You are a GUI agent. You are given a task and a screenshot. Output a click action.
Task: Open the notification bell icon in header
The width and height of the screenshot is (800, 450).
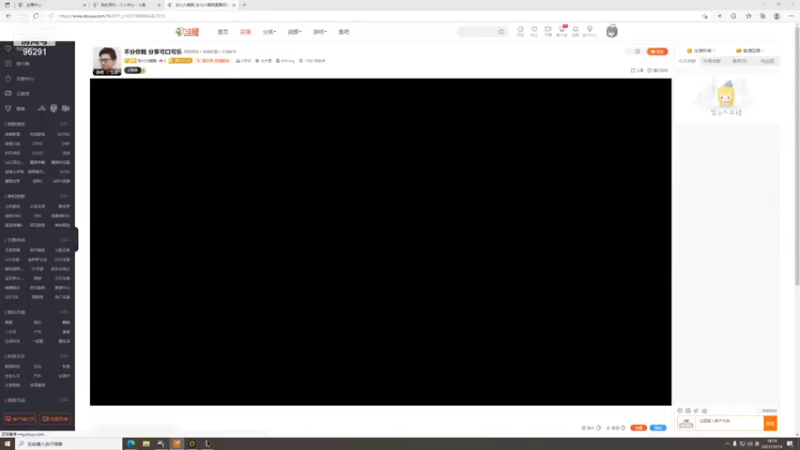(x=576, y=30)
